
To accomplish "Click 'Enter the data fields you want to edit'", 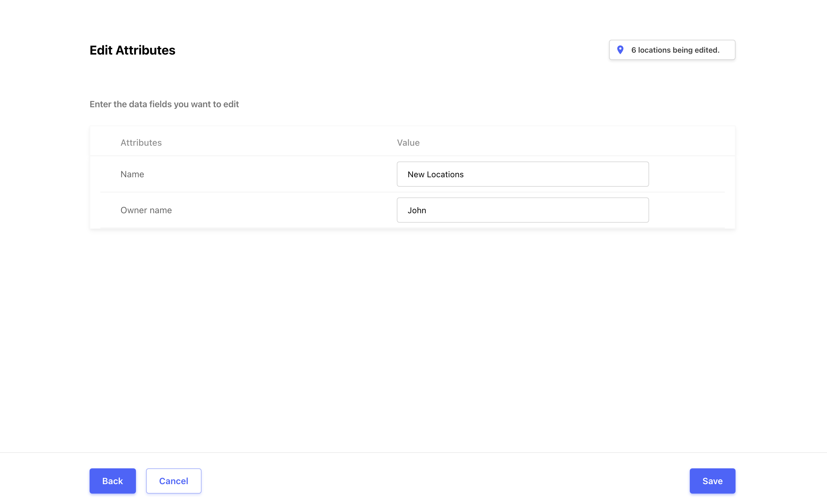I will 164,104.
